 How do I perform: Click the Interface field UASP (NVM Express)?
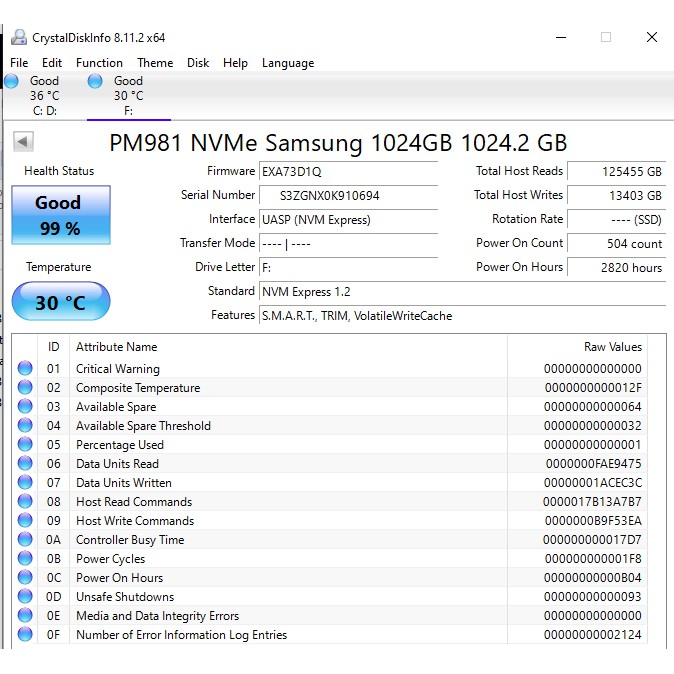(x=348, y=220)
